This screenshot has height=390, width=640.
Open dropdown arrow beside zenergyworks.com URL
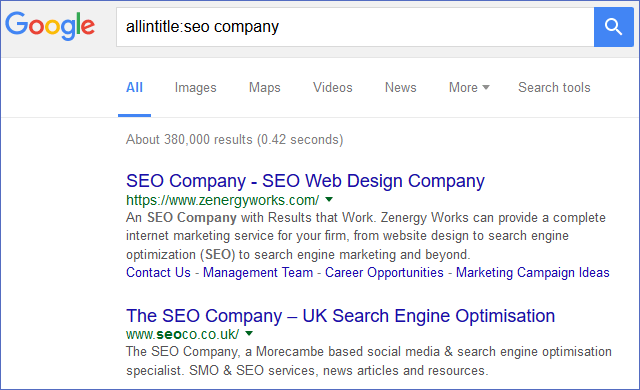(x=329, y=199)
